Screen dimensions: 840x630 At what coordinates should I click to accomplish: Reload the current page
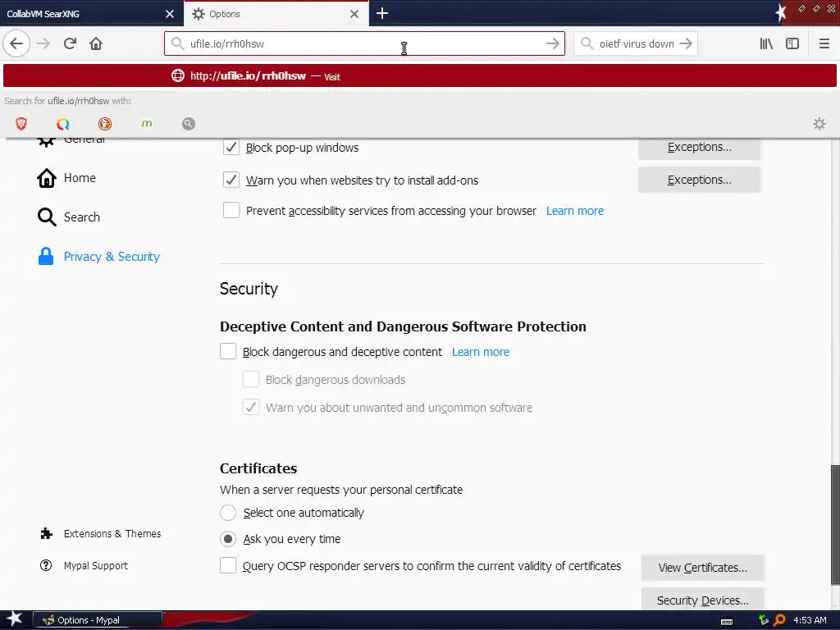click(x=70, y=43)
